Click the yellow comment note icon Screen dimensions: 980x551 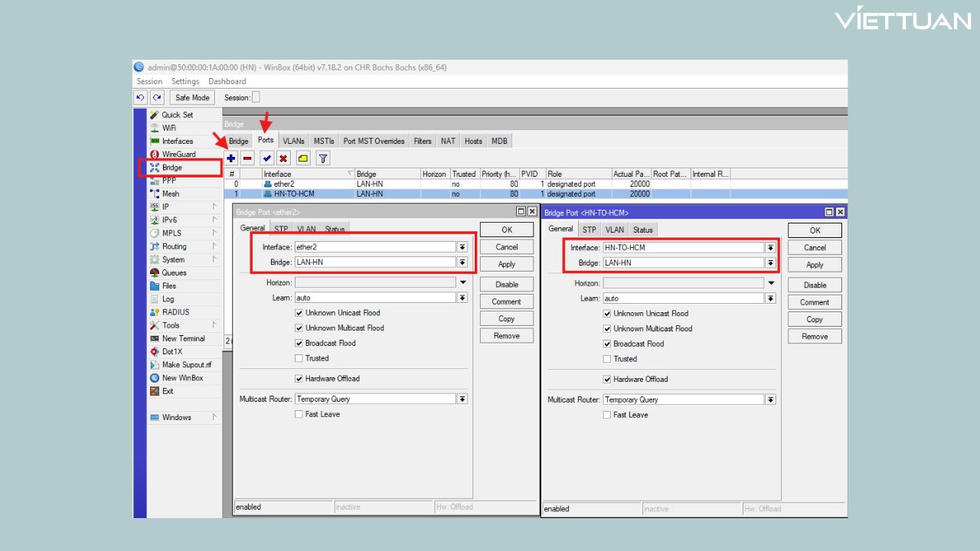[x=303, y=158]
